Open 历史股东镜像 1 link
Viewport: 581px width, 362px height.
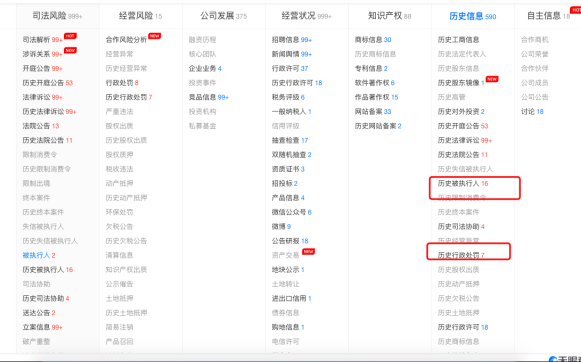click(x=461, y=83)
